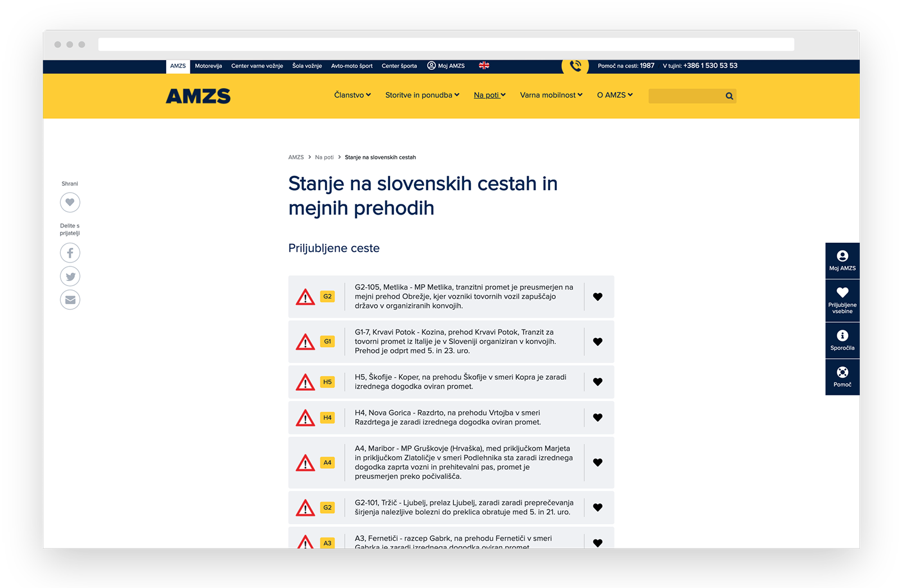Expand the Varna mobilnost menu
This screenshot has height=588, width=901.
[x=551, y=95]
